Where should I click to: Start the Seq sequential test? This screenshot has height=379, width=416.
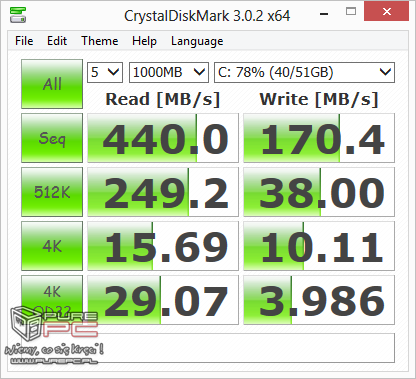[52, 138]
